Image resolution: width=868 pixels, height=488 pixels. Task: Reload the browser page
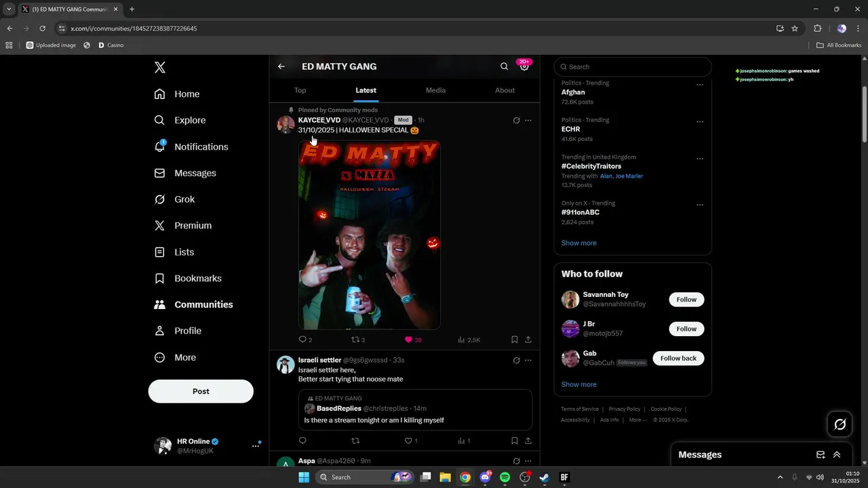[x=42, y=28]
